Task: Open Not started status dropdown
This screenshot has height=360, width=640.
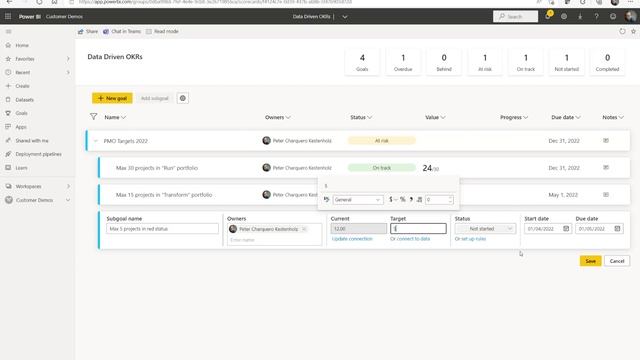Action: [x=485, y=229]
